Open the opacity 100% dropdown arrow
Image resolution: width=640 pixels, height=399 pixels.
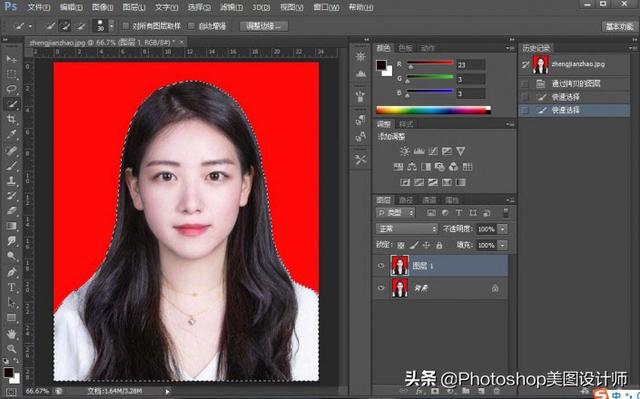pyautogui.click(x=503, y=229)
